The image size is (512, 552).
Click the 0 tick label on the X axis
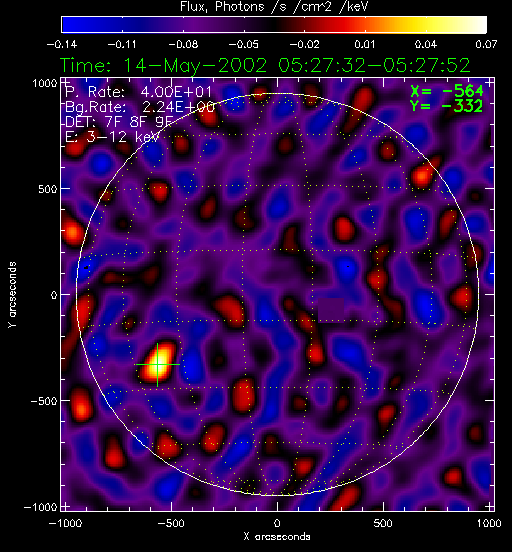[277, 523]
